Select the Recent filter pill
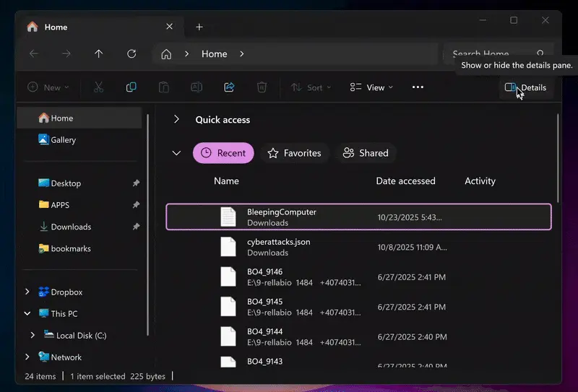Viewport: 578px width, 392px height. (223, 153)
